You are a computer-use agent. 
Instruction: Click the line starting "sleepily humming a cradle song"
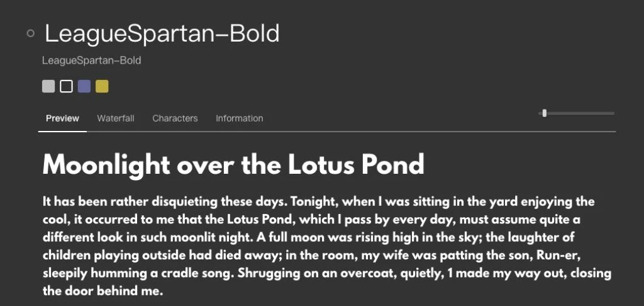point(327,275)
